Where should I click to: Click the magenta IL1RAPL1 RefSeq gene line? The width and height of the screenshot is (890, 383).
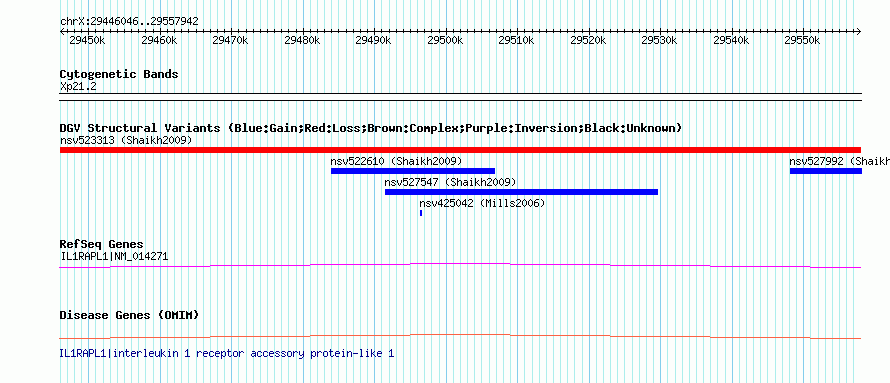click(460, 265)
